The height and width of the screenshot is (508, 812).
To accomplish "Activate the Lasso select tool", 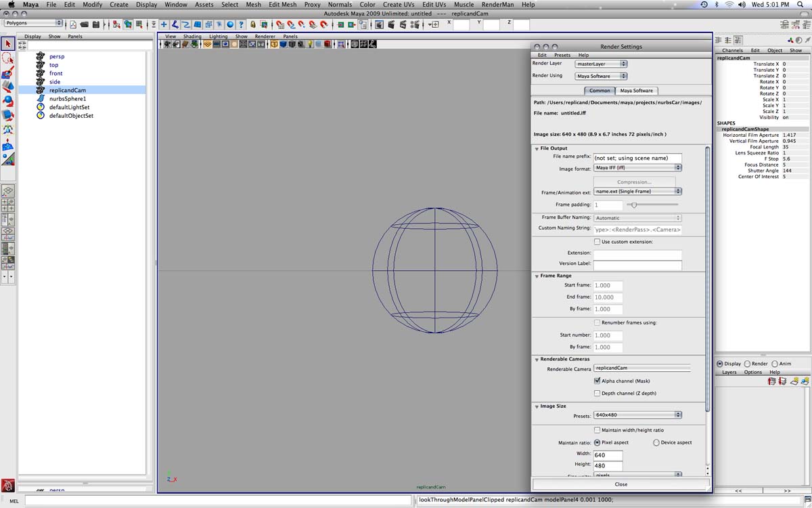I will (x=8, y=59).
